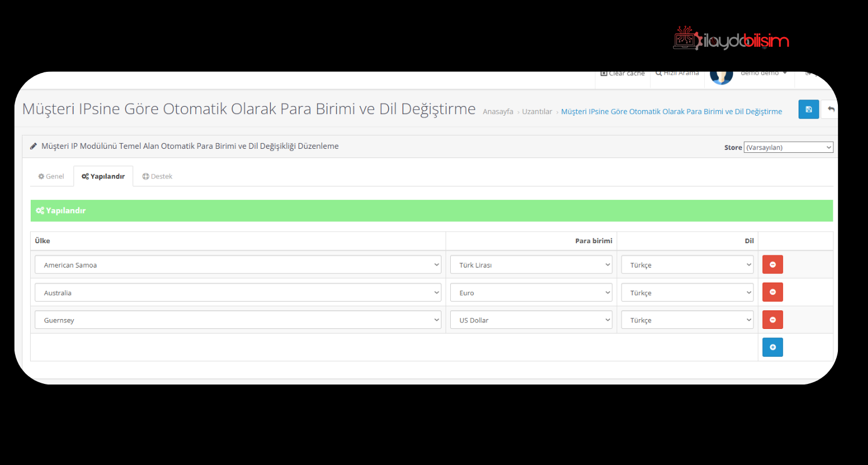Open the Australia country dropdown

(x=238, y=292)
